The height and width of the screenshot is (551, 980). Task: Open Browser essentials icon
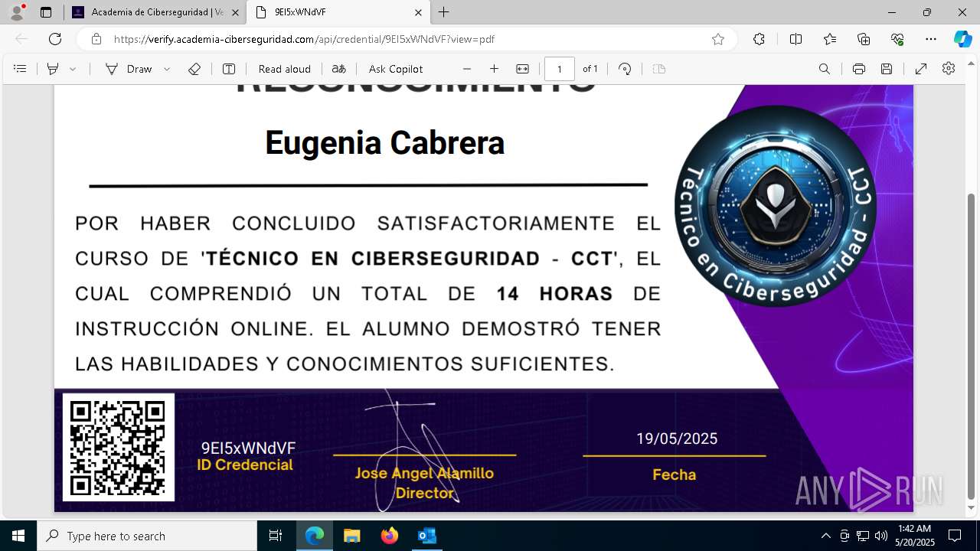tap(897, 39)
